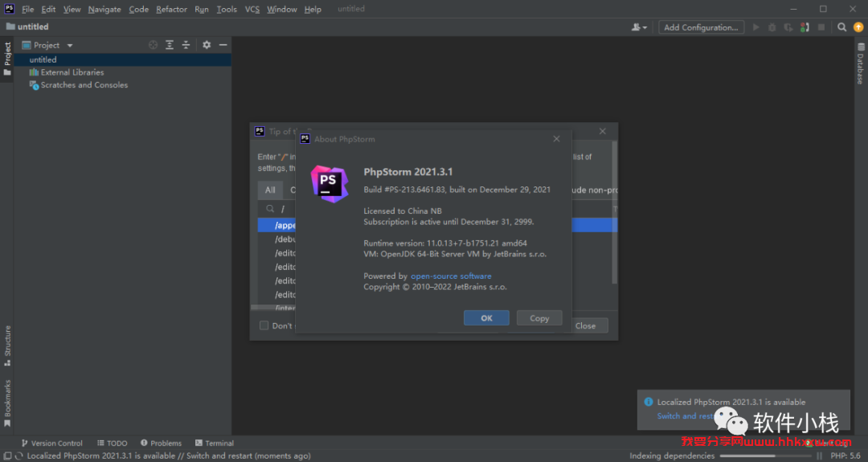This screenshot has height=462, width=868.
Task: Click status bar tool windows toggle icon
Action: [7, 456]
